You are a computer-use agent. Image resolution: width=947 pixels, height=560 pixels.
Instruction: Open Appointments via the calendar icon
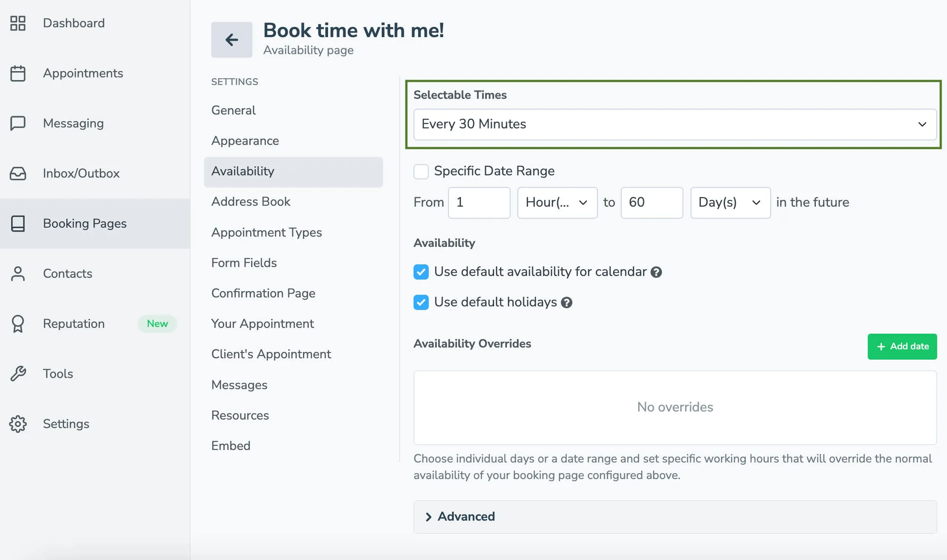(x=18, y=73)
